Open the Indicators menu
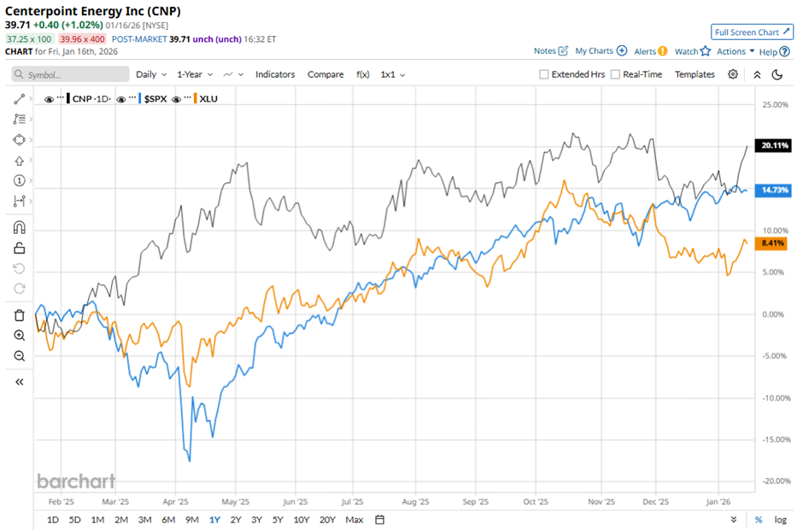The height and width of the screenshot is (532, 803). point(275,74)
